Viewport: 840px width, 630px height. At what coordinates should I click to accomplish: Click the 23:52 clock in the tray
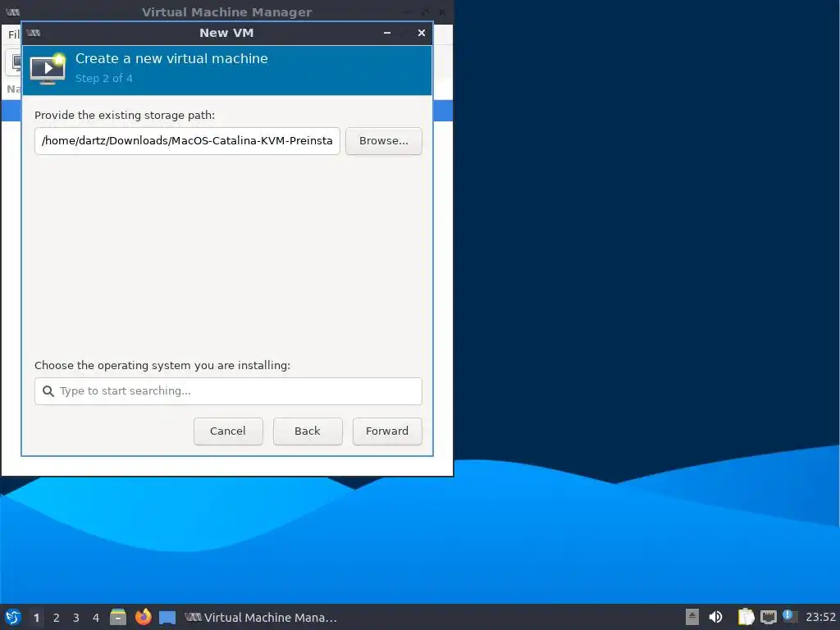(x=820, y=618)
